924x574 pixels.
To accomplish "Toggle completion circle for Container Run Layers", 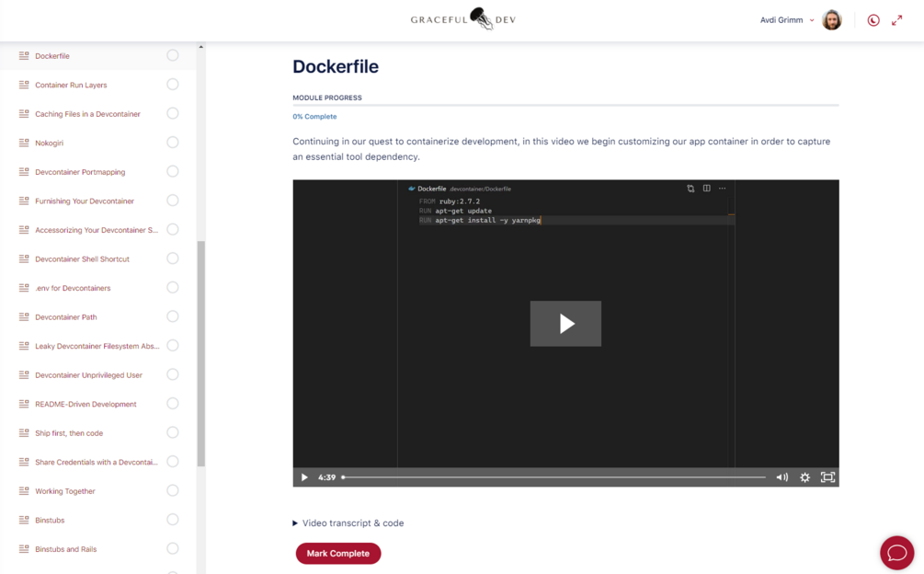I will click(173, 85).
